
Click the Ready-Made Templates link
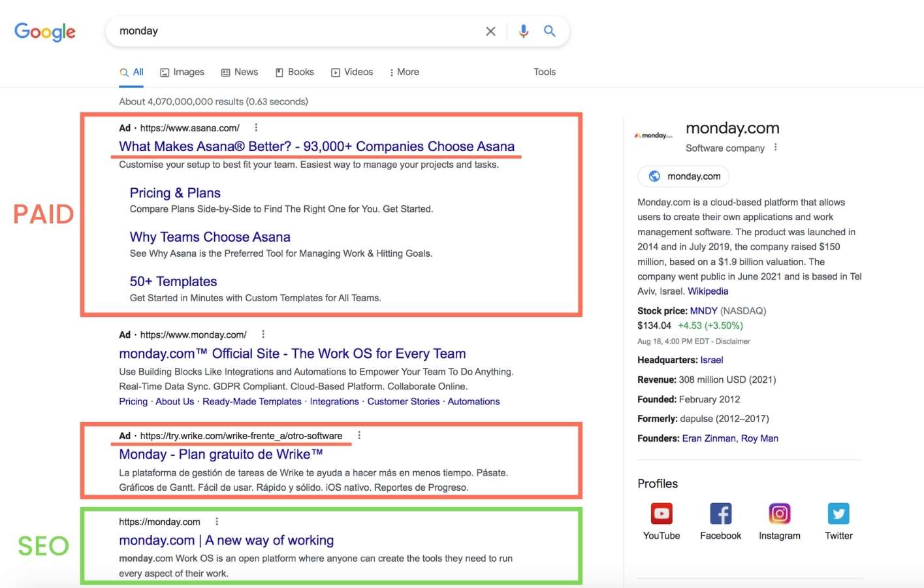pyautogui.click(x=252, y=401)
